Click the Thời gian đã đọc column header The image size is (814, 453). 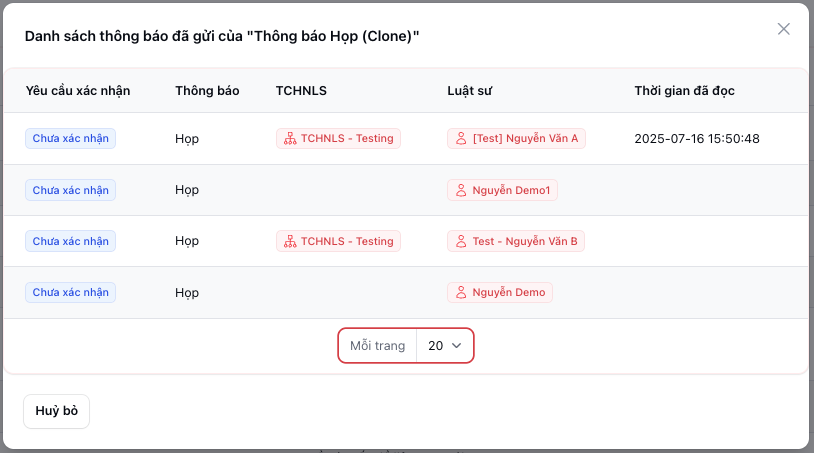pos(684,91)
